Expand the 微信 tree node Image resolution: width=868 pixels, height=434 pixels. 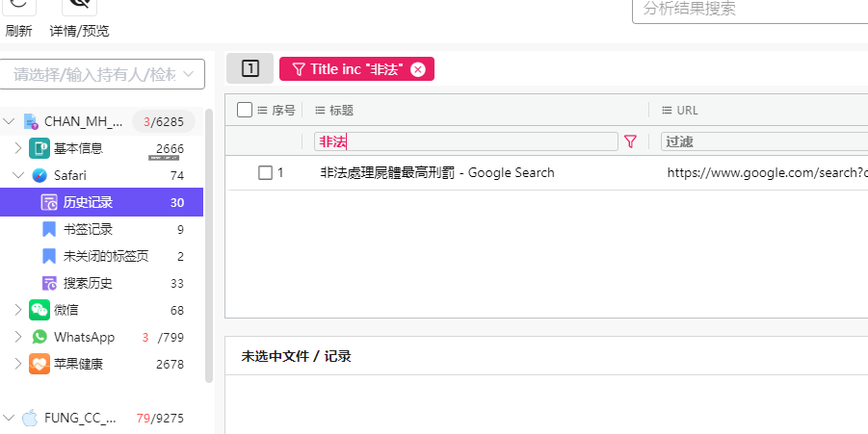17,310
